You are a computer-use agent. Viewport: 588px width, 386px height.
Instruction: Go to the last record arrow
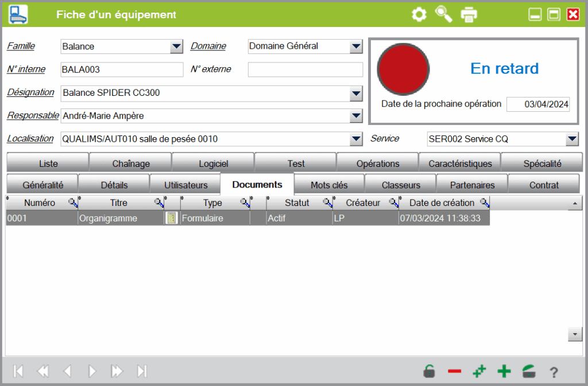click(142, 372)
